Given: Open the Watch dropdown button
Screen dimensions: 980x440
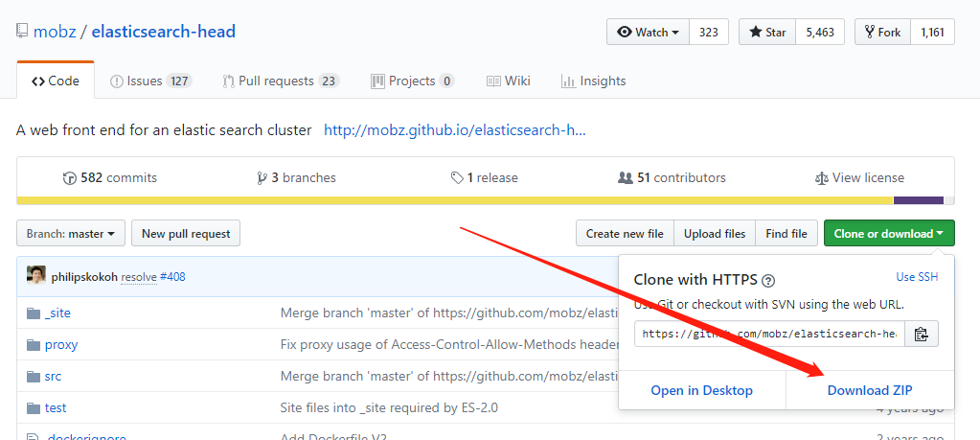Looking at the screenshot, I should click(648, 32).
